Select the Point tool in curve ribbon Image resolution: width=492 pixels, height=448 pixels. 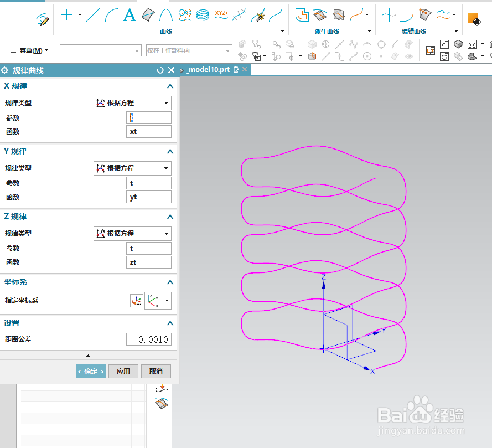[66, 15]
